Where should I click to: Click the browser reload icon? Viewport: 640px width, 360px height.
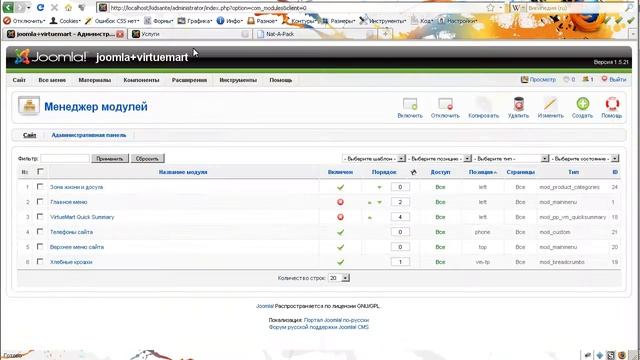pos(40,7)
